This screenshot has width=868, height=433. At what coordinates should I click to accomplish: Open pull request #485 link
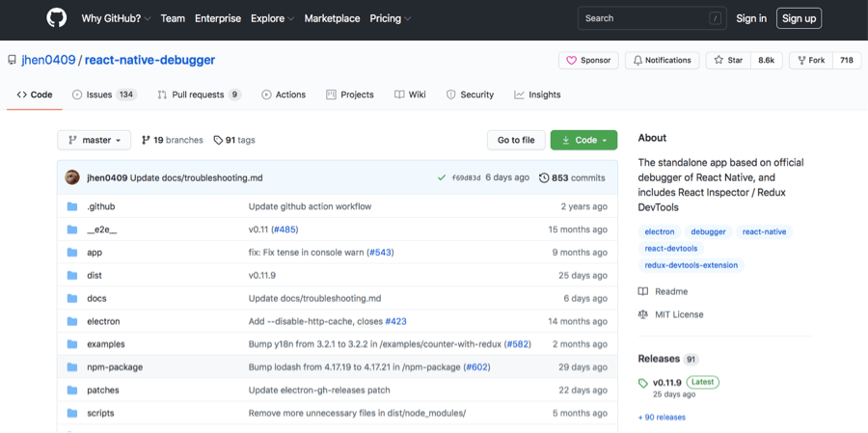click(x=285, y=230)
